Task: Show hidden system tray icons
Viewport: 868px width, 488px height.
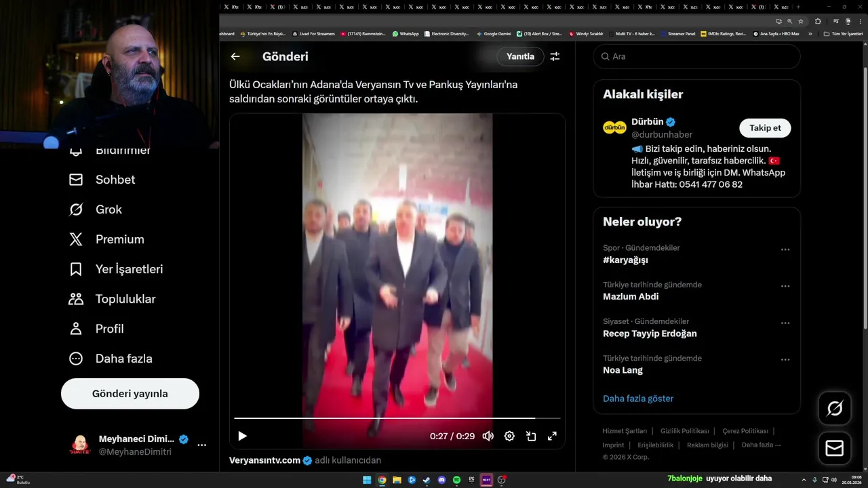Action: point(804,479)
